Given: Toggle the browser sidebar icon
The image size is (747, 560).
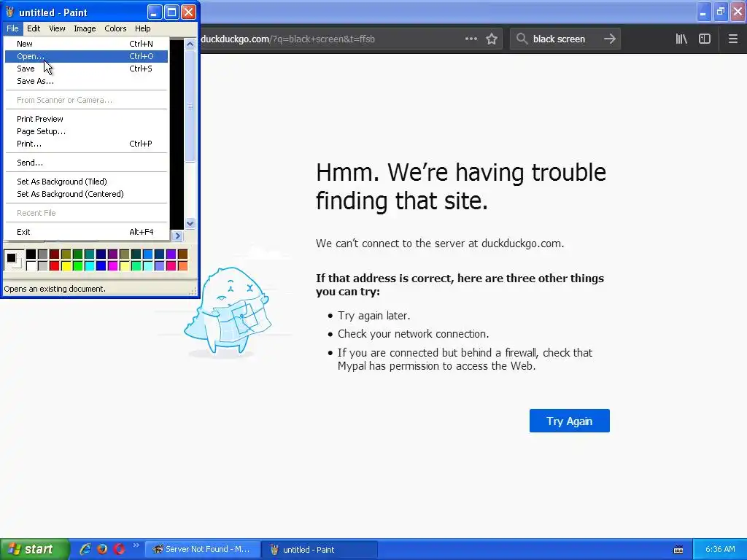Looking at the screenshot, I should [x=705, y=39].
